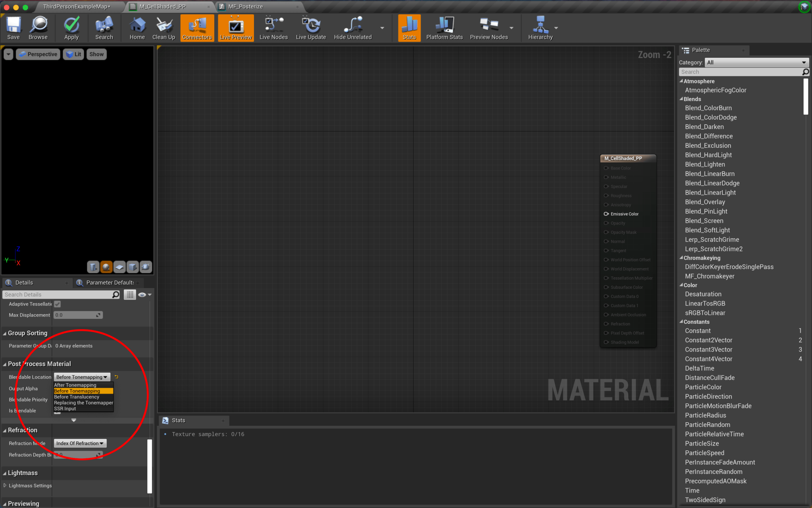
Task: Uncheck the Adaptive Tessellation checkbox
Action: coord(57,304)
